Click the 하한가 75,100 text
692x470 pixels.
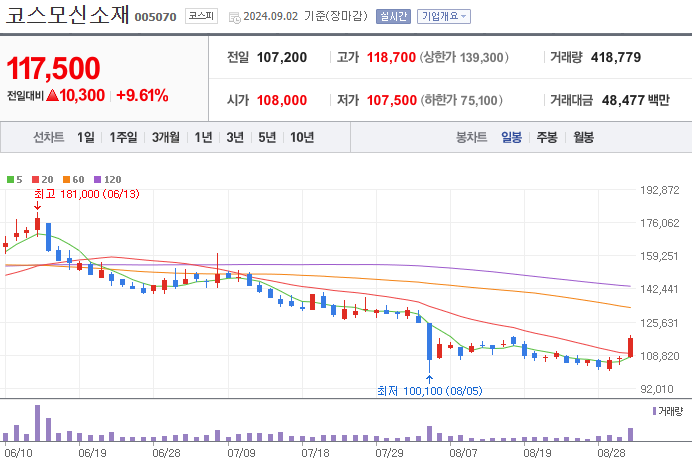[461, 100]
